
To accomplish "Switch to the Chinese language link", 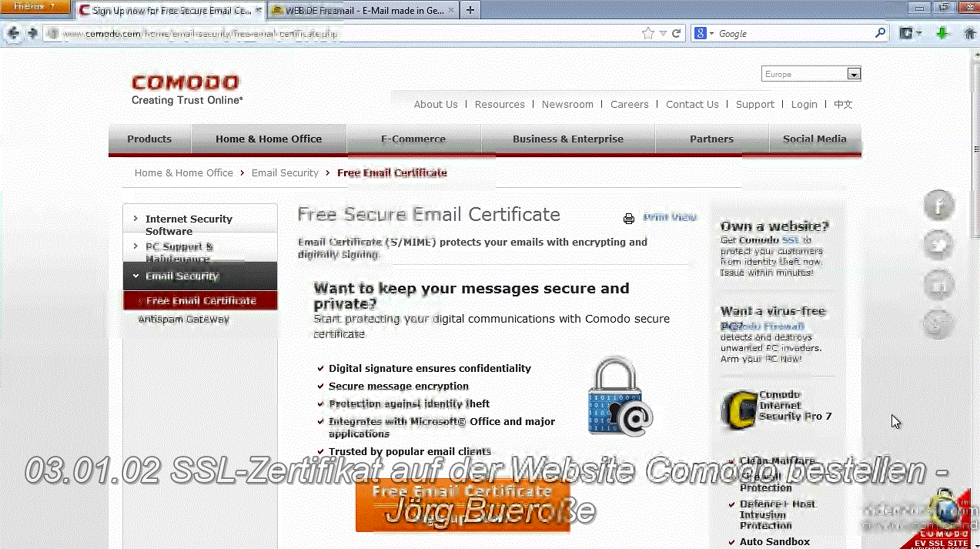I will 843,105.
